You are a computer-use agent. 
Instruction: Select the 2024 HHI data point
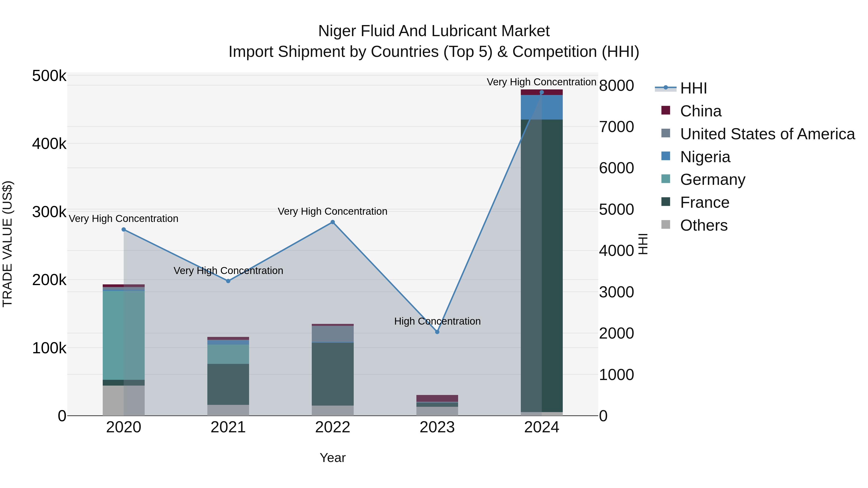(x=542, y=92)
